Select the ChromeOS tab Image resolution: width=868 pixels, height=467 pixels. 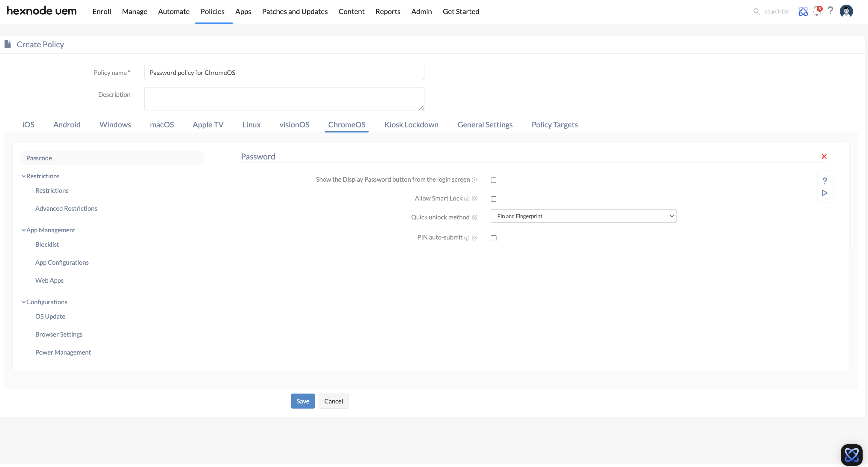click(347, 124)
